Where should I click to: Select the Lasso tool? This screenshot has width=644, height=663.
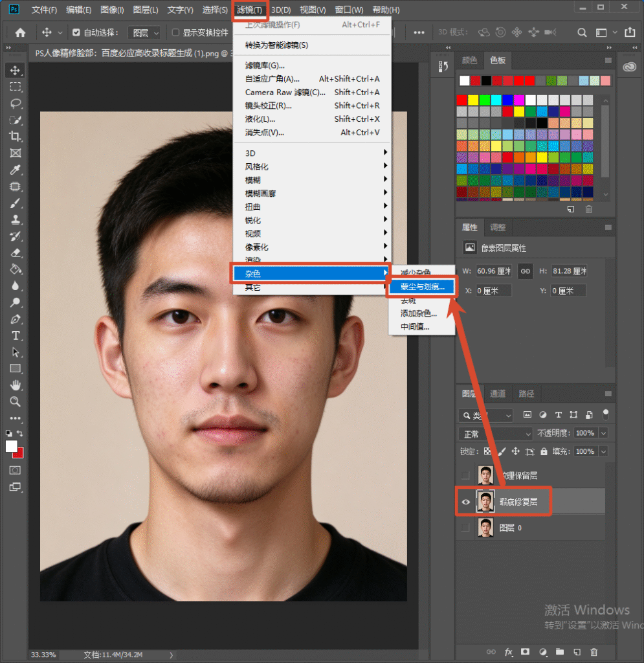tap(16, 103)
